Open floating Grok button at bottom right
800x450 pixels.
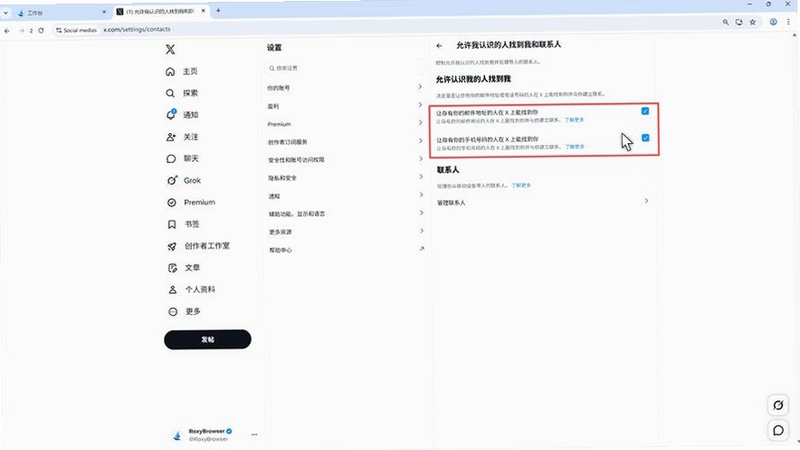[778, 405]
